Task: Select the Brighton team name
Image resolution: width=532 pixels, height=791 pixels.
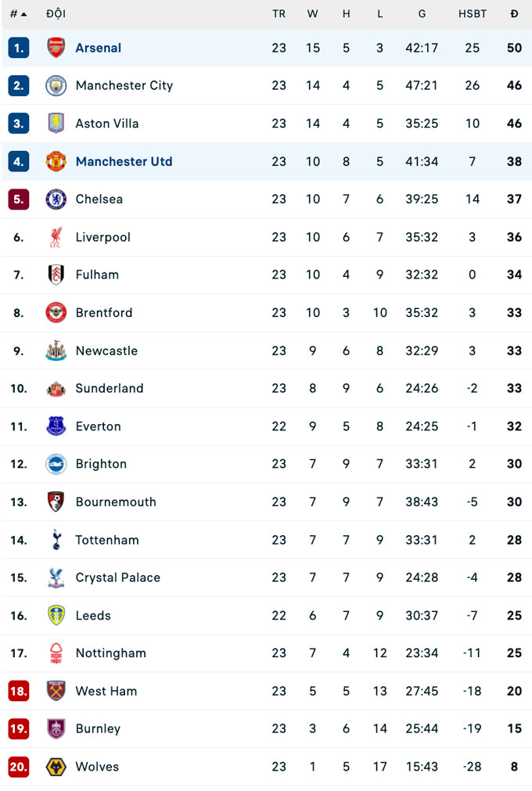Action: pyautogui.click(x=101, y=464)
